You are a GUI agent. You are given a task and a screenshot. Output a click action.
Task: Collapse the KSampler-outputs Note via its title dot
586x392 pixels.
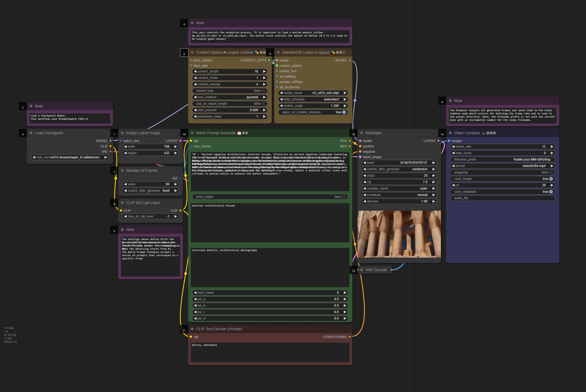[450, 101]
